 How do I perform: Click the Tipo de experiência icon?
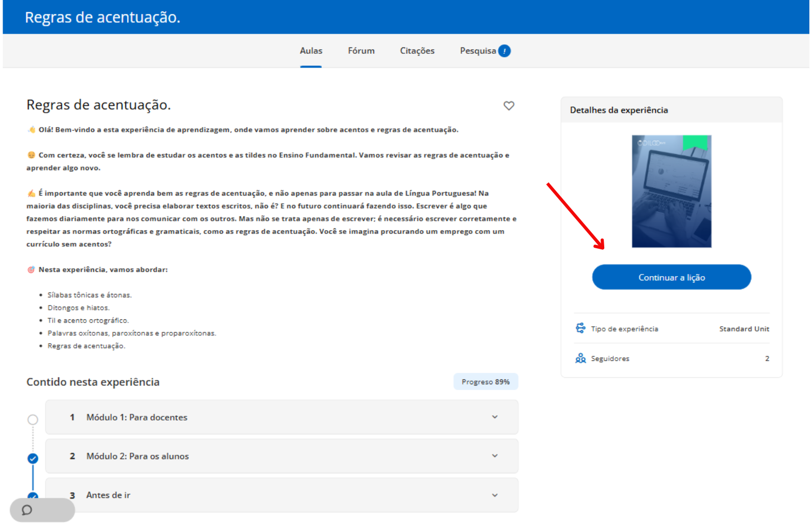pyautogui.click(x=581, y=328)
